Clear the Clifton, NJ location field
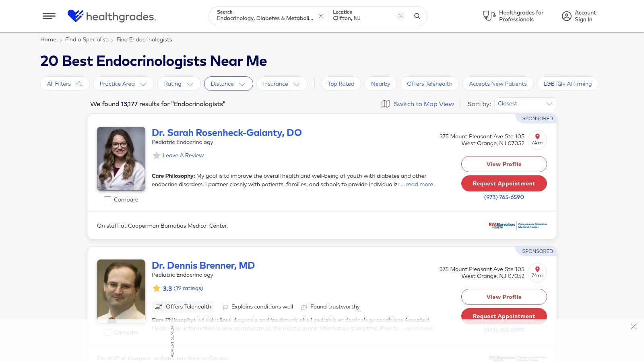The width and height of the screenshot is (644, 362). (x=400, y=16)
